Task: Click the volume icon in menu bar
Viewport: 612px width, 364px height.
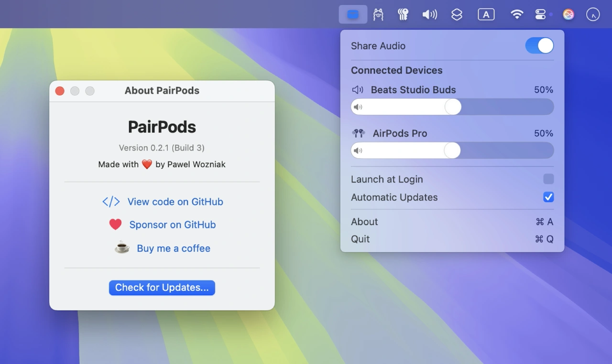Action: coord(430,14)
